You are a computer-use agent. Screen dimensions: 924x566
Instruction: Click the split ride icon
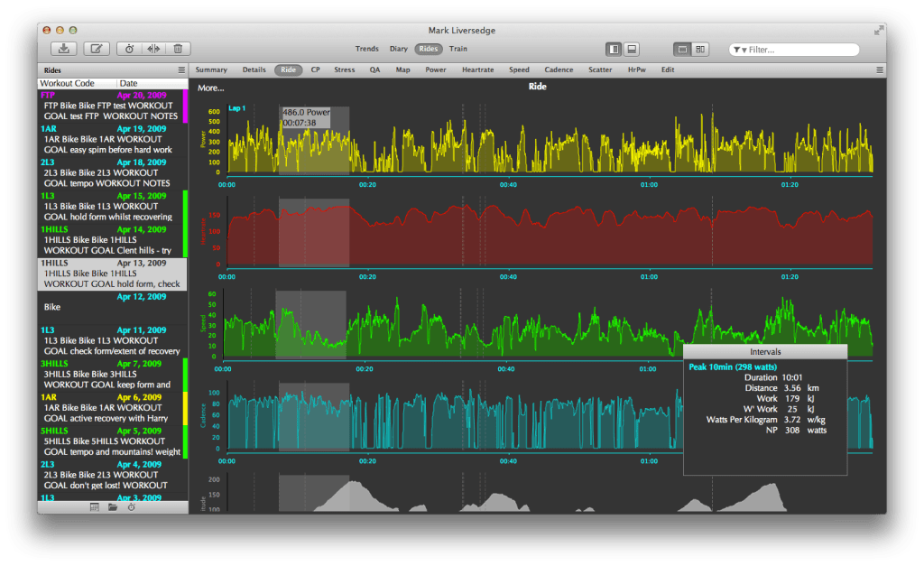coord(153,49)
